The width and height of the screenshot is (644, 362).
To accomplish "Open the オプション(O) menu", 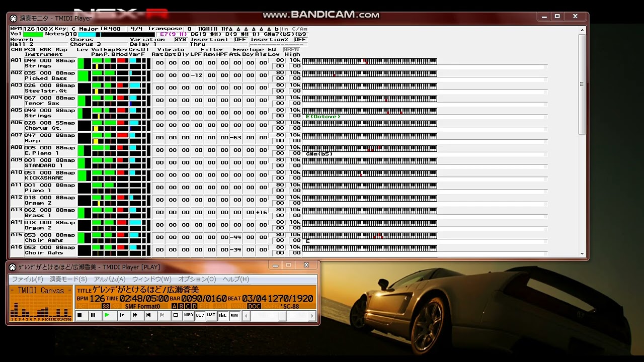I will pos(197,279).
